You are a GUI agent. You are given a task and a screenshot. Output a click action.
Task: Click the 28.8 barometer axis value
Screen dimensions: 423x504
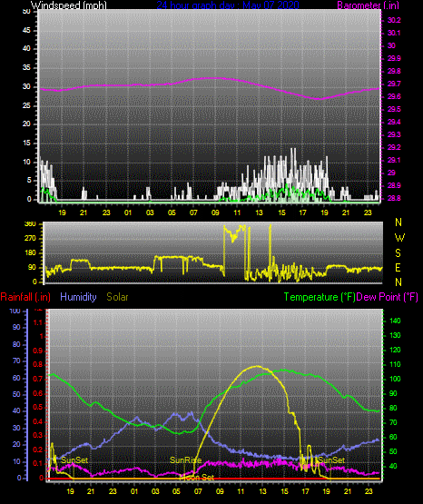(x=394, y=198)
